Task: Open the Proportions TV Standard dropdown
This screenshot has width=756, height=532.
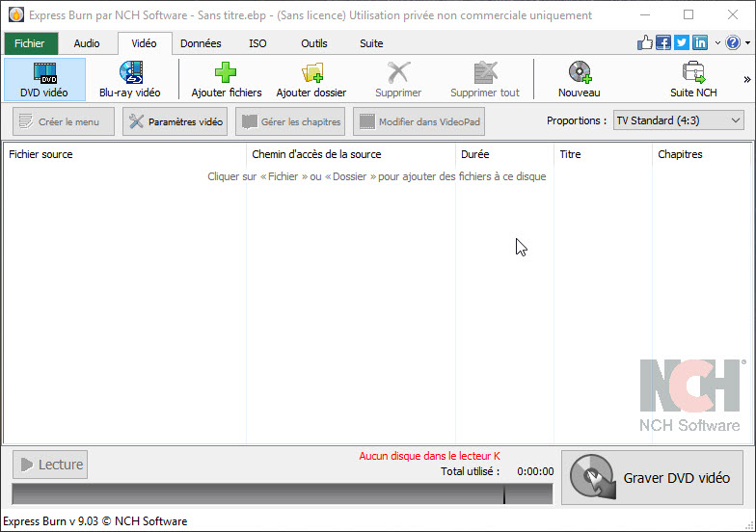Action: click(679, 120)
